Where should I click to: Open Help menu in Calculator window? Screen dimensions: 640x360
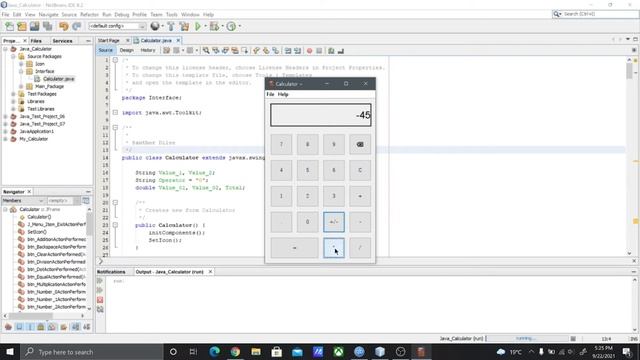click(283, 94)
